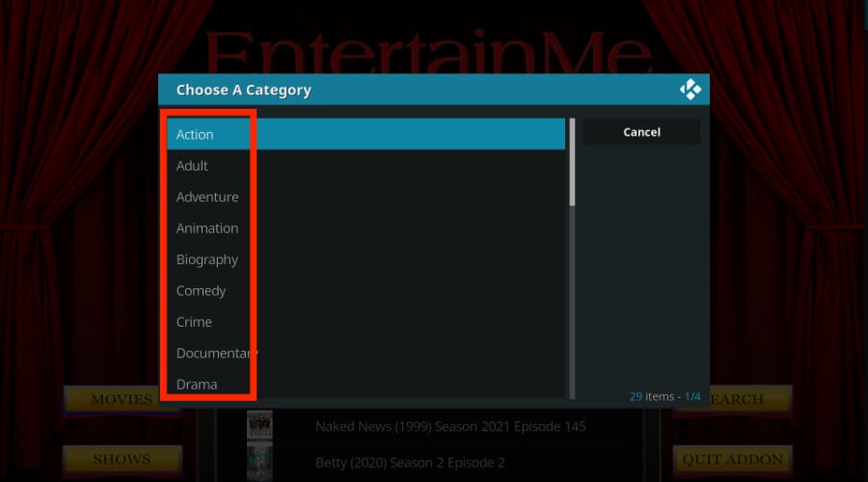Open Naked News (1999) Season 2021 Episode 145

[450, 426]
